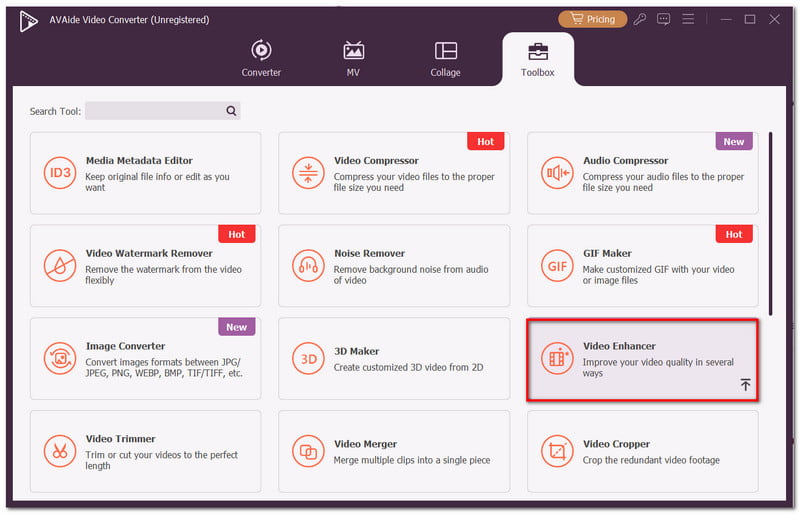This screenshot has width=800, height=514.
Task: Click the register key icon
Action: [x=639, y=19]
